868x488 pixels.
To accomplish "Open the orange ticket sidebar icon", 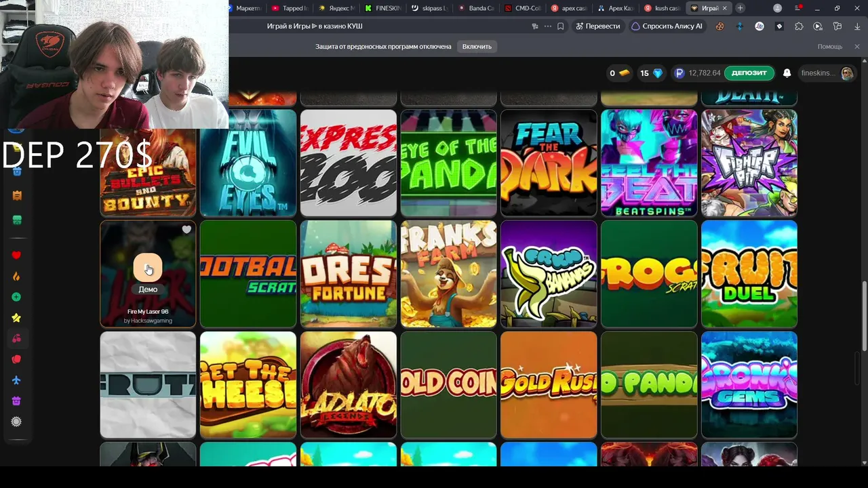I will point(17,195).
